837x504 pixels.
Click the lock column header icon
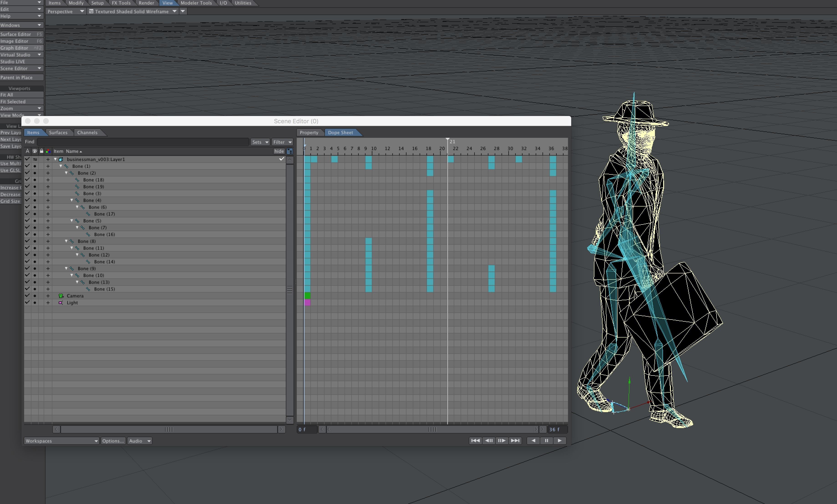[41, 151]
